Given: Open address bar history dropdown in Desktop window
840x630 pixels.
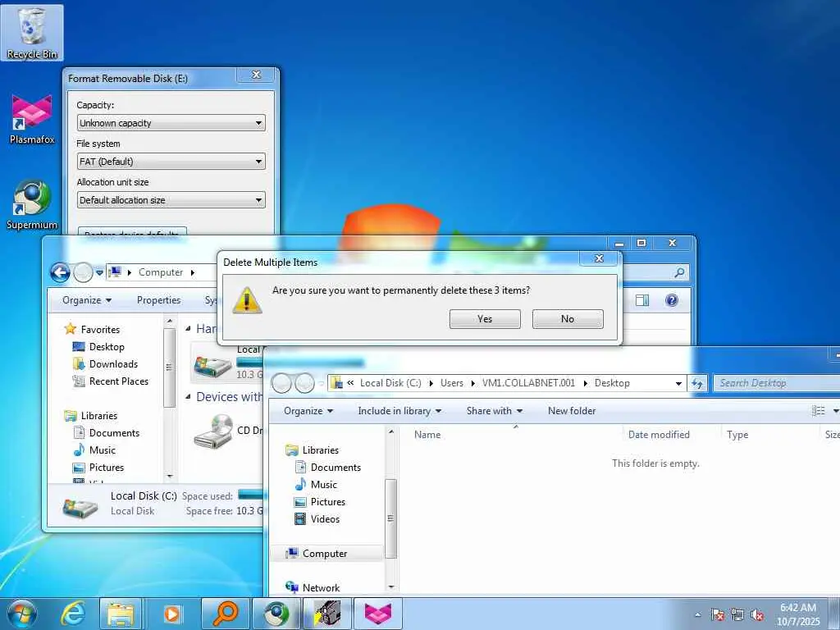Looking at the screenshot, I should 678,384.
